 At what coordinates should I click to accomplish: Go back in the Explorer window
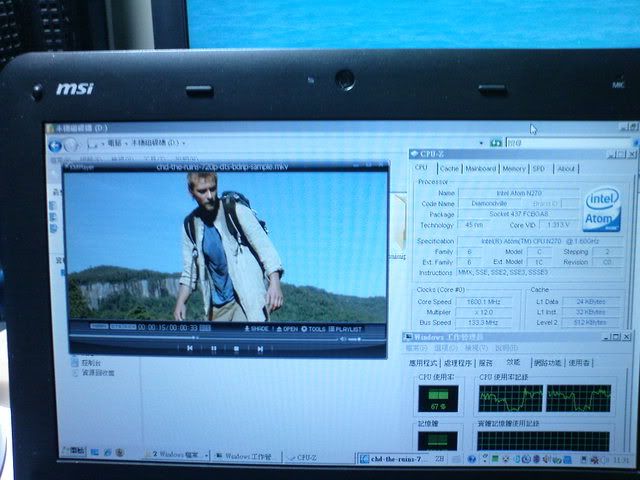point(55,146)
